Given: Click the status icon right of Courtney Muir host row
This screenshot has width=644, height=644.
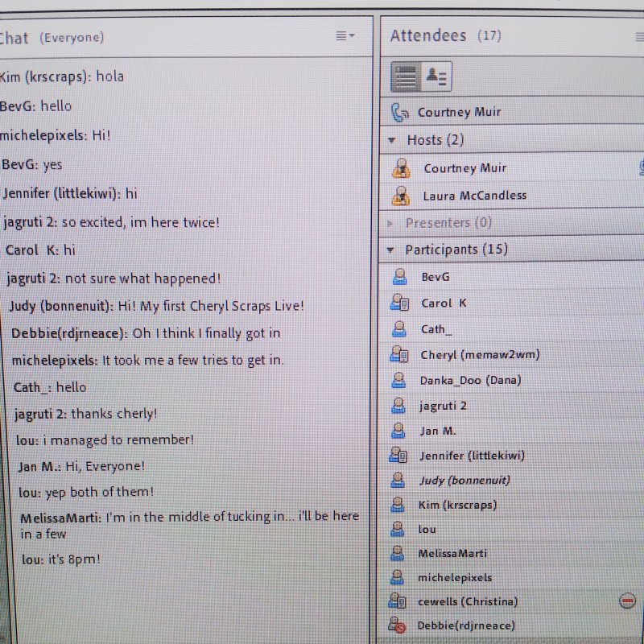Looking at the screenshot, I should [x=641, y=168].
